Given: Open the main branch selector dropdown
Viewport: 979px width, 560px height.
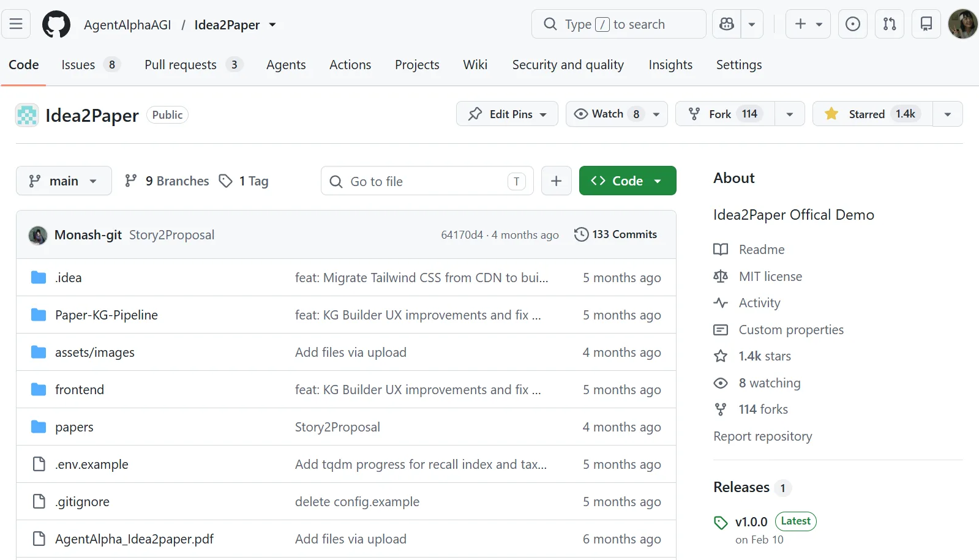Looking at the screenshot, I should (64, 181).
